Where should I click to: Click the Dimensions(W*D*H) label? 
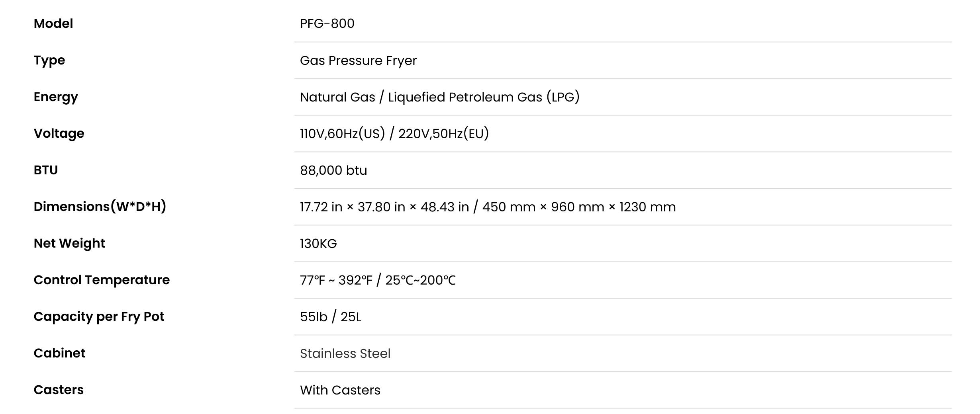coord(100,207)
